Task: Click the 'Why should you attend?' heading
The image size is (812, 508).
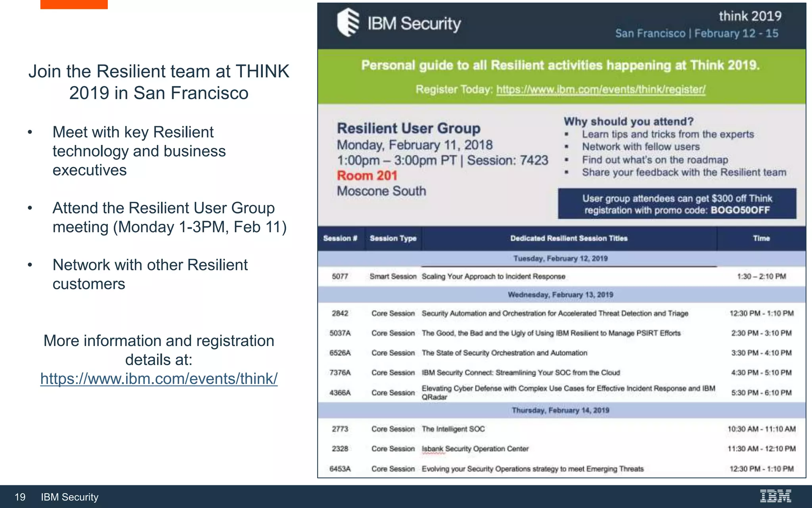Action: (629, 121)
